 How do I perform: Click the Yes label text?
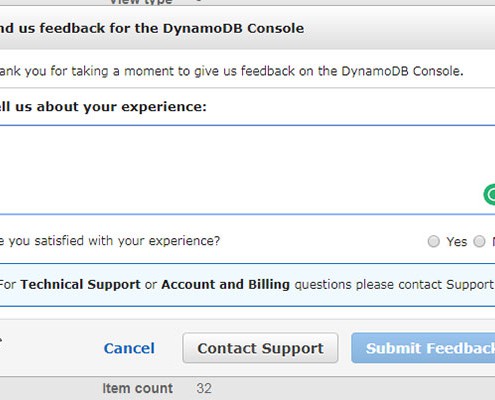click(x=457, y=242)
